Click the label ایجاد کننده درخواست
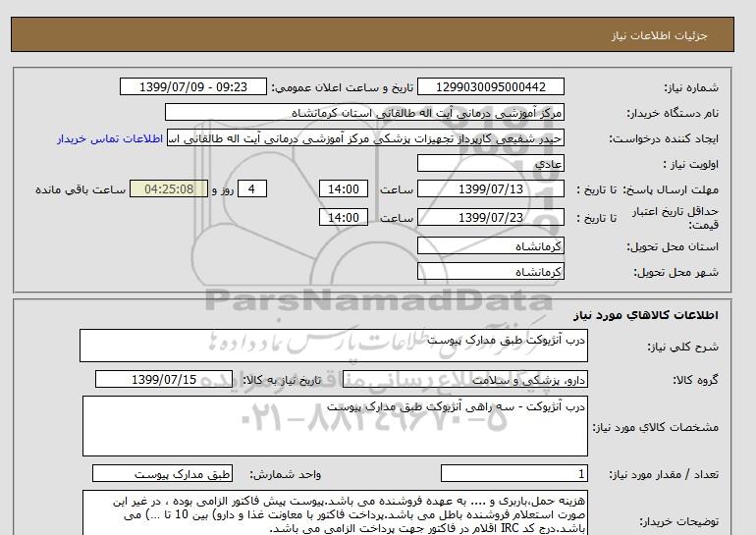Screen dimensions: 756x535 pos(664,138)
